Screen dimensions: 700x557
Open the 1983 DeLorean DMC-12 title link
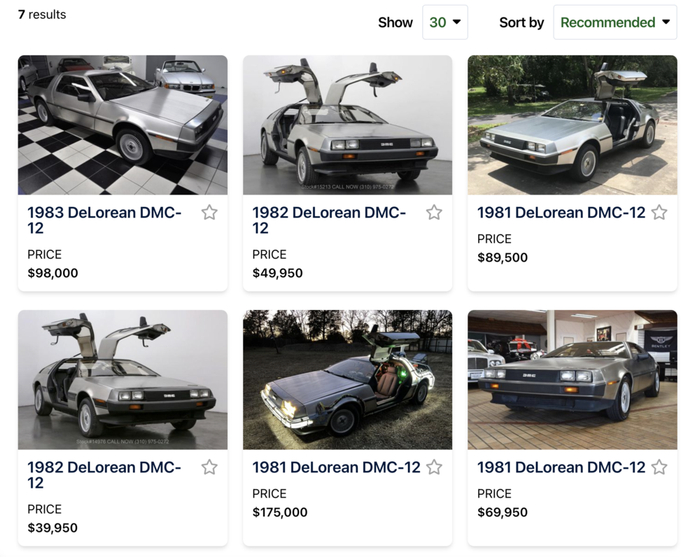(104, 220)
